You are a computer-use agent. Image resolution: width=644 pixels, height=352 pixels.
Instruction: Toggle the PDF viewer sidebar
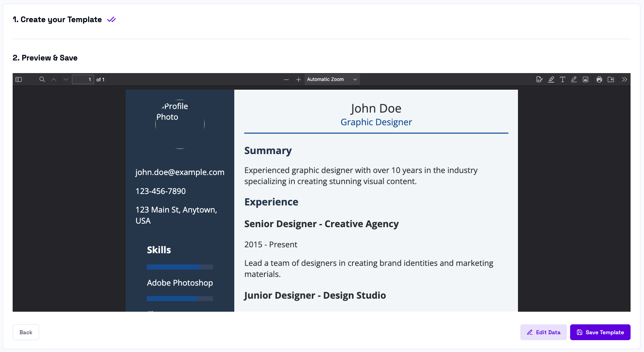19,79
